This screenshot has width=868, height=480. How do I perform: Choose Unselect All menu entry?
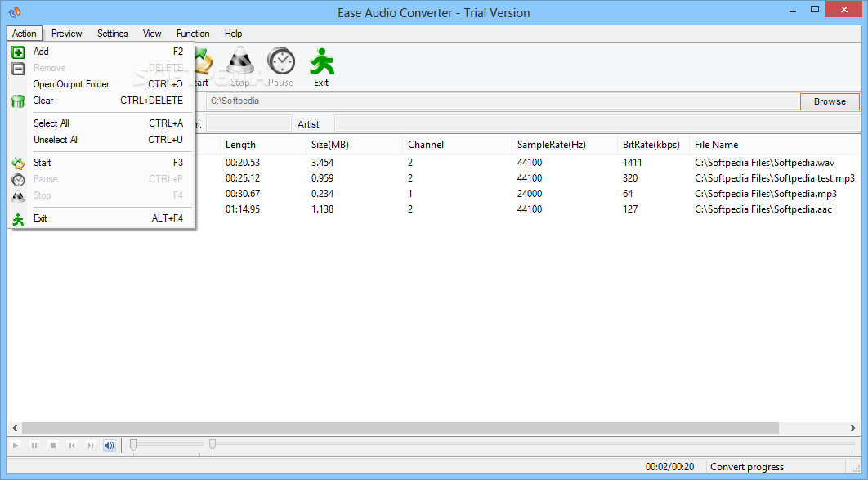click(102, 140)
